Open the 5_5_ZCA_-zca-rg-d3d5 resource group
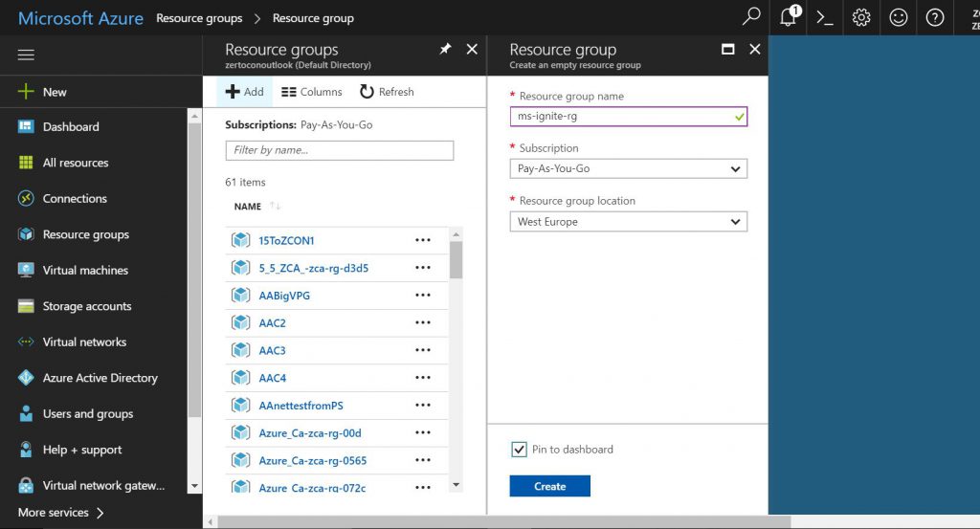This screenshot has width=980, height=529. click(x=314, y=268)
